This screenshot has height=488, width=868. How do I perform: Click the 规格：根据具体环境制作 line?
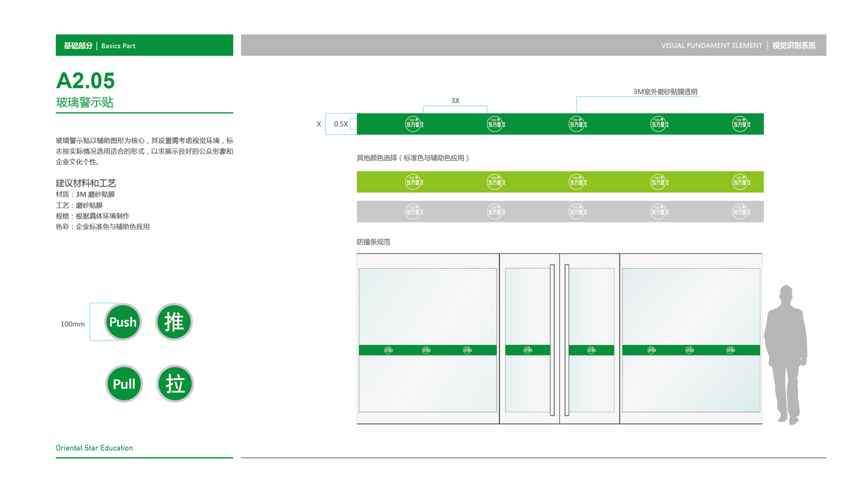[x=93, y=216]
